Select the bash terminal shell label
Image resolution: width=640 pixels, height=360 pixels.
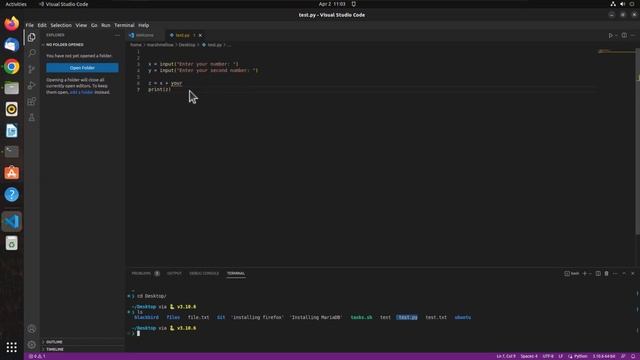coord(572,273)
